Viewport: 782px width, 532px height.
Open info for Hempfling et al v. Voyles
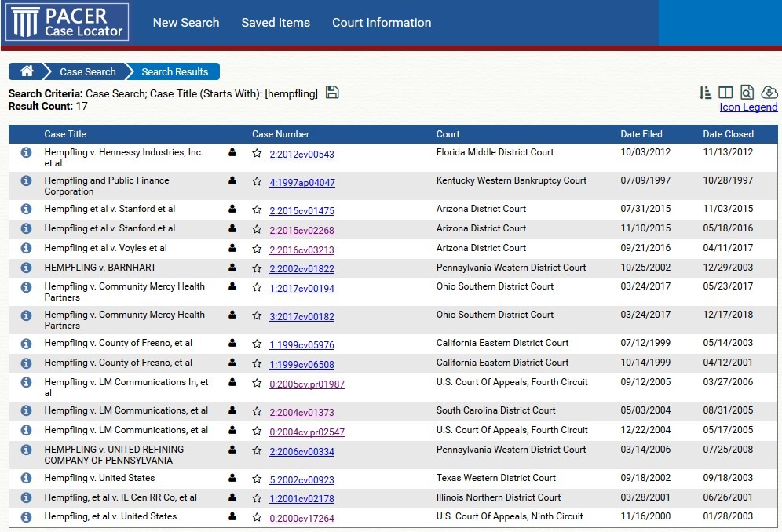[27, 248]
